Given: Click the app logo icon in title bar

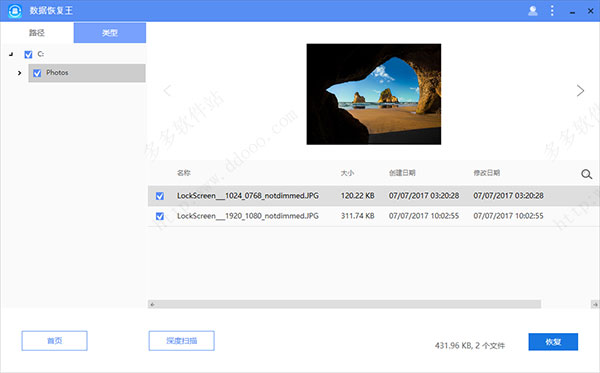Looking at the screenshot, I should pyautogui.click(x=15, y=11).
